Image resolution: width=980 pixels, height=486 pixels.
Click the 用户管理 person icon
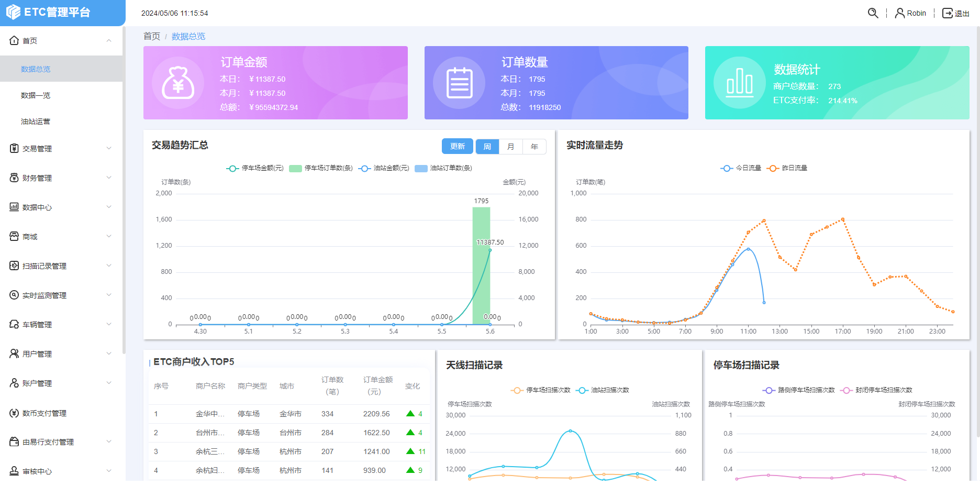tap(14, 354)
